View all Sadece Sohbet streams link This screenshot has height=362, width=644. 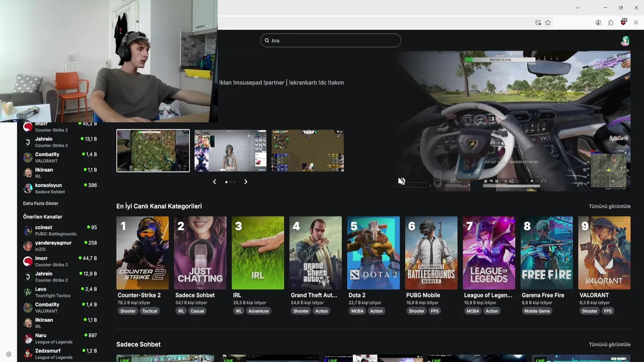[x=609, y=344]
